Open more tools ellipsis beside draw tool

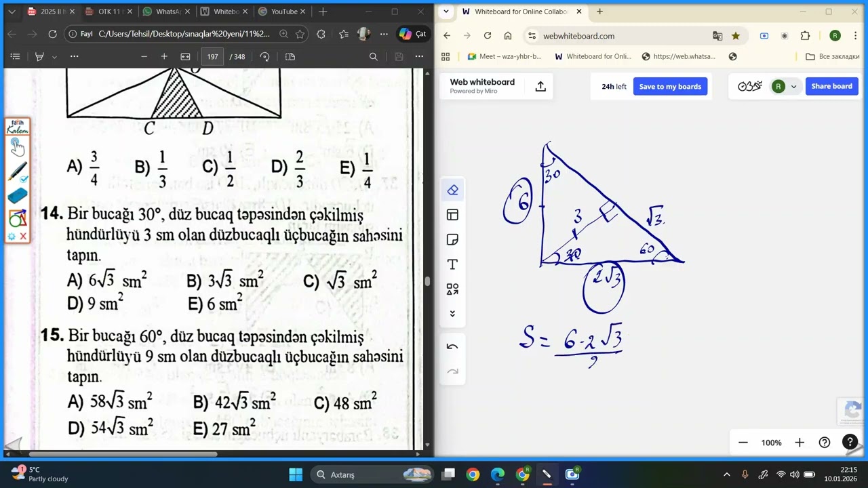[75, 57]
